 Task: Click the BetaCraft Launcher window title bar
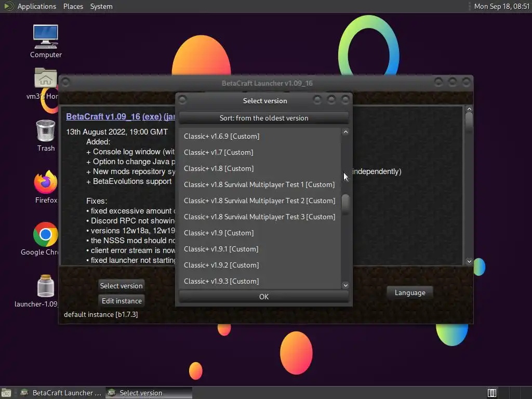point(267,83)
